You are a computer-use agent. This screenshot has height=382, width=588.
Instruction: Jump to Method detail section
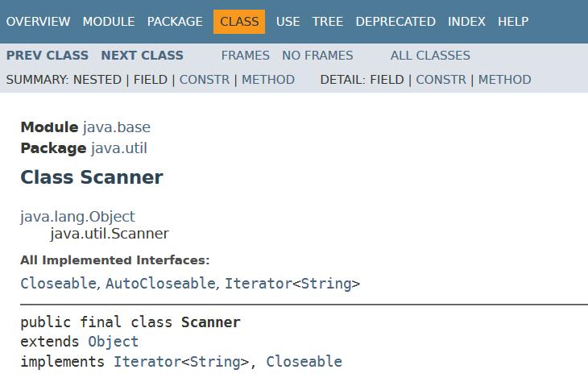504,80
